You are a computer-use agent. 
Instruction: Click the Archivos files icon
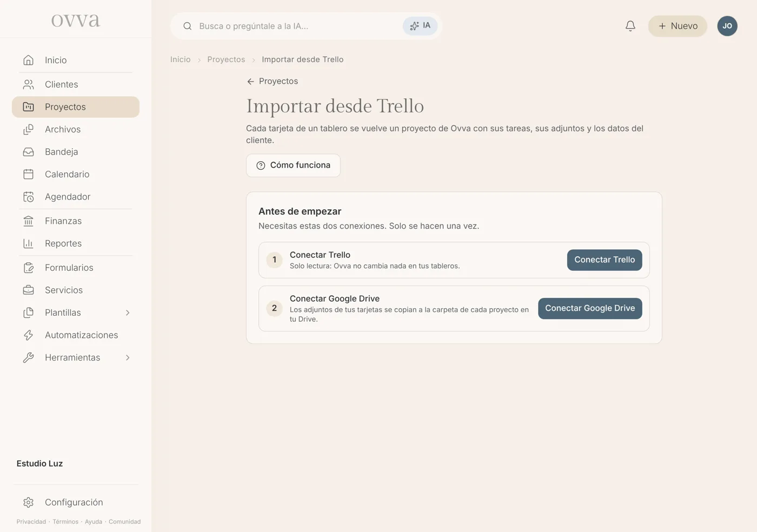point(29,129)
